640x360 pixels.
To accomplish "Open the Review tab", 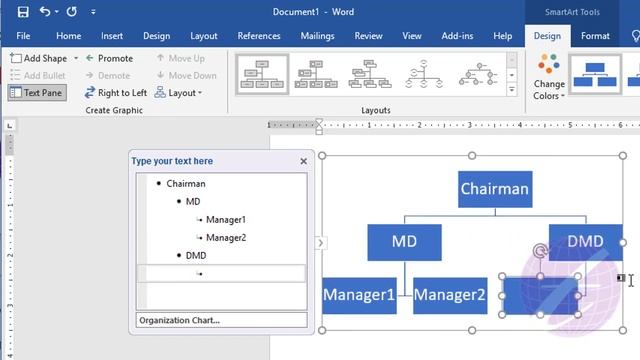I will point(368,36).
